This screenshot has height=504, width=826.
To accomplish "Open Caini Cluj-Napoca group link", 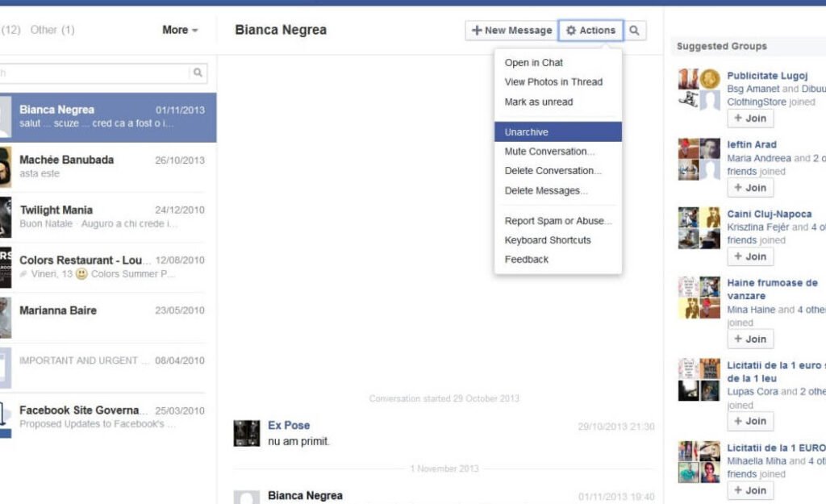I will point(770,214).
